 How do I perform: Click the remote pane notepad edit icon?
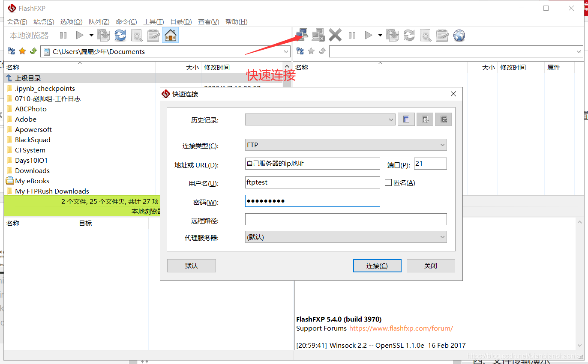[x=442, y=35]
